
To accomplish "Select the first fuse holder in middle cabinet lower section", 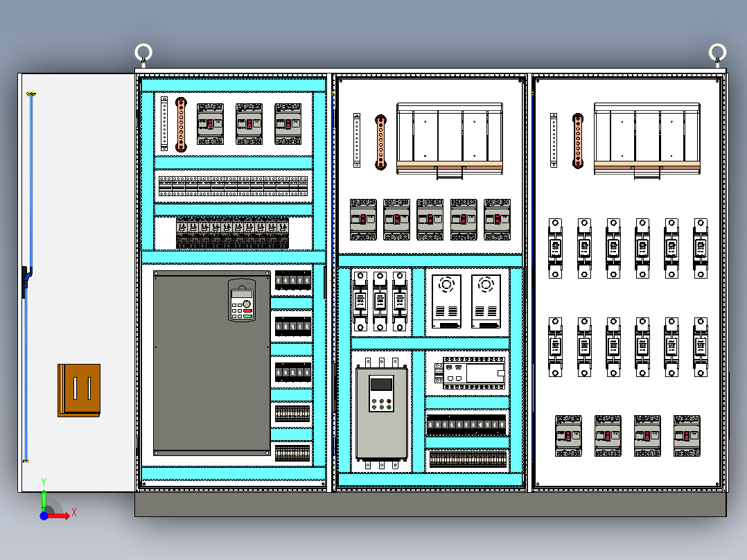I will pos(360,301).
